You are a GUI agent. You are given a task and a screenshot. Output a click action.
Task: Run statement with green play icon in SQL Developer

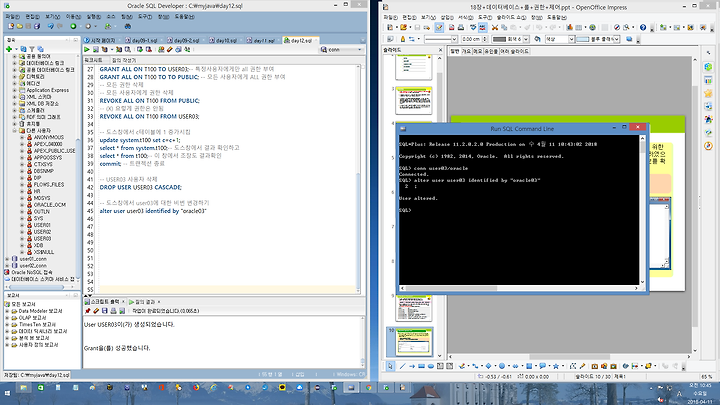tap(86, 50)
